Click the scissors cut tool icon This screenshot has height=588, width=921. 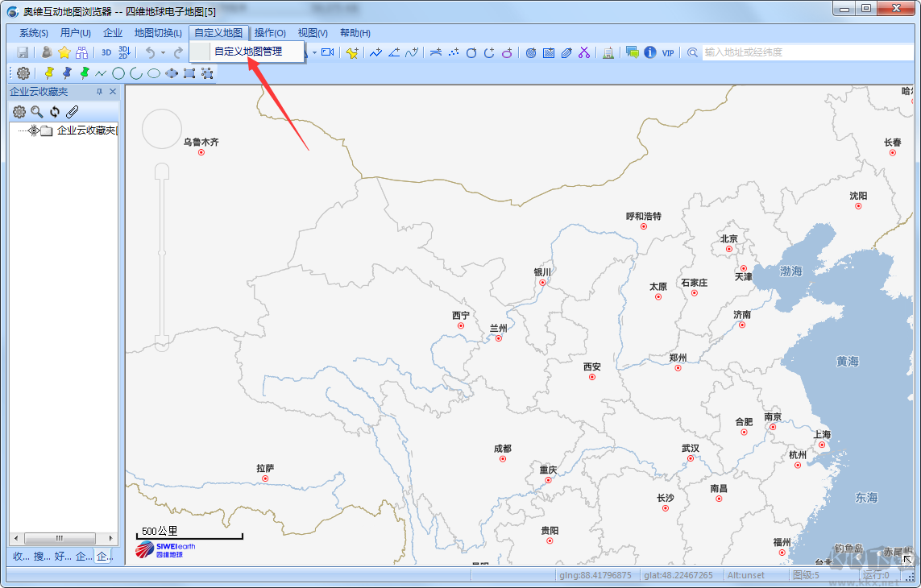tap(584, 52)
